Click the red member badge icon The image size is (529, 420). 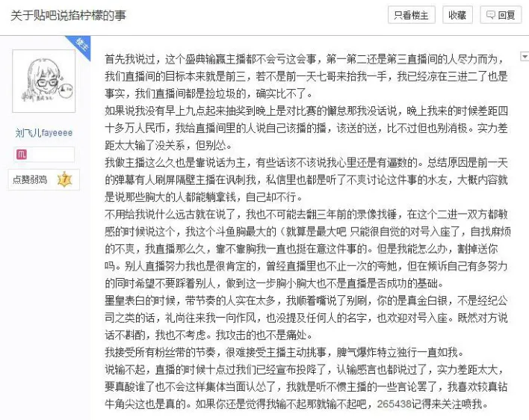click(x=22, y=155)
